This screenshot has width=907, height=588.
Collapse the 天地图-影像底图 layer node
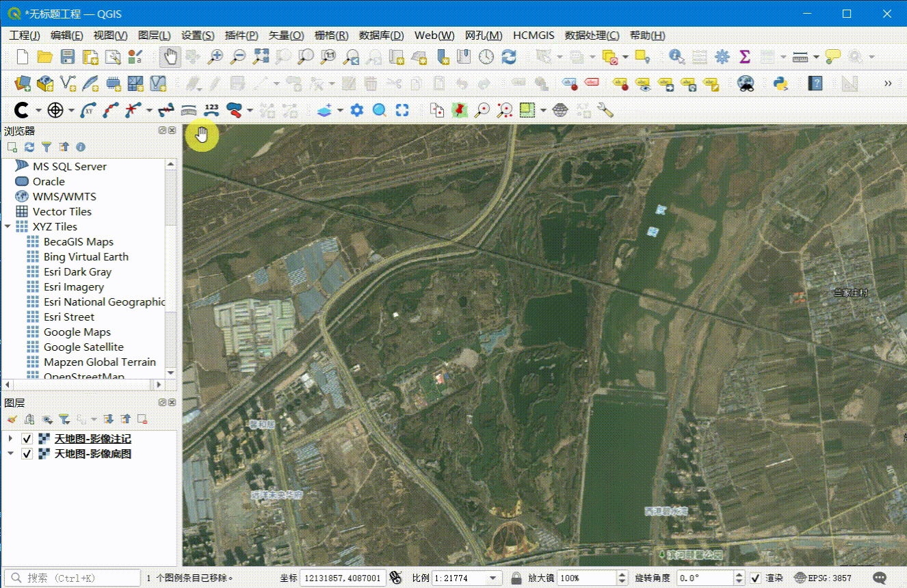(10, 454)
